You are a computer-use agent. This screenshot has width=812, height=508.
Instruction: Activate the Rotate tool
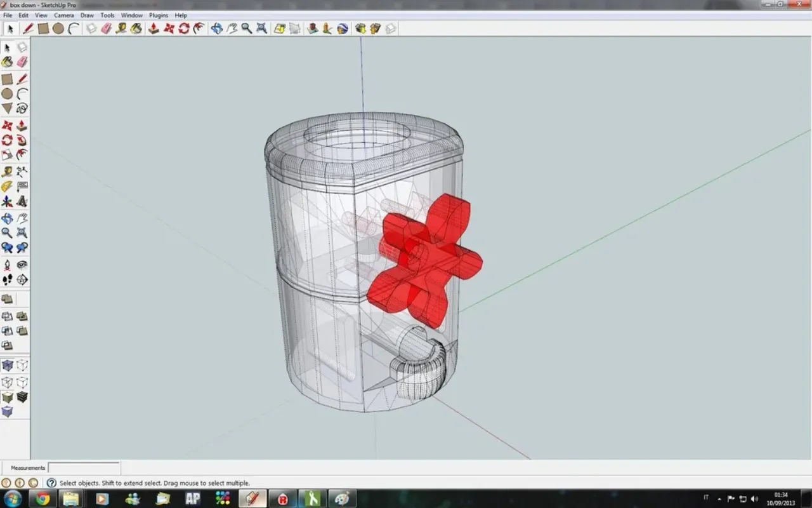tap(185, 28)
